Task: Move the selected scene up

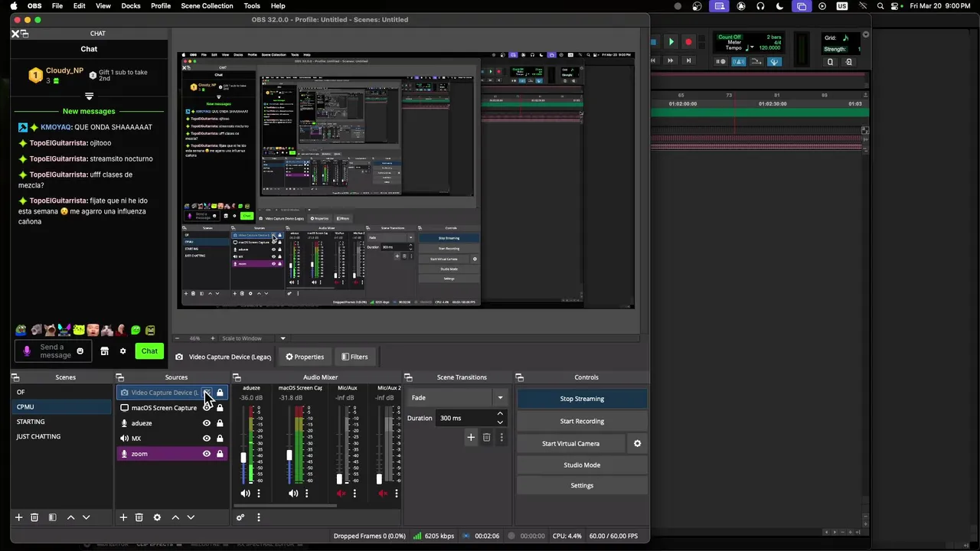Action: tap(70, 517)
